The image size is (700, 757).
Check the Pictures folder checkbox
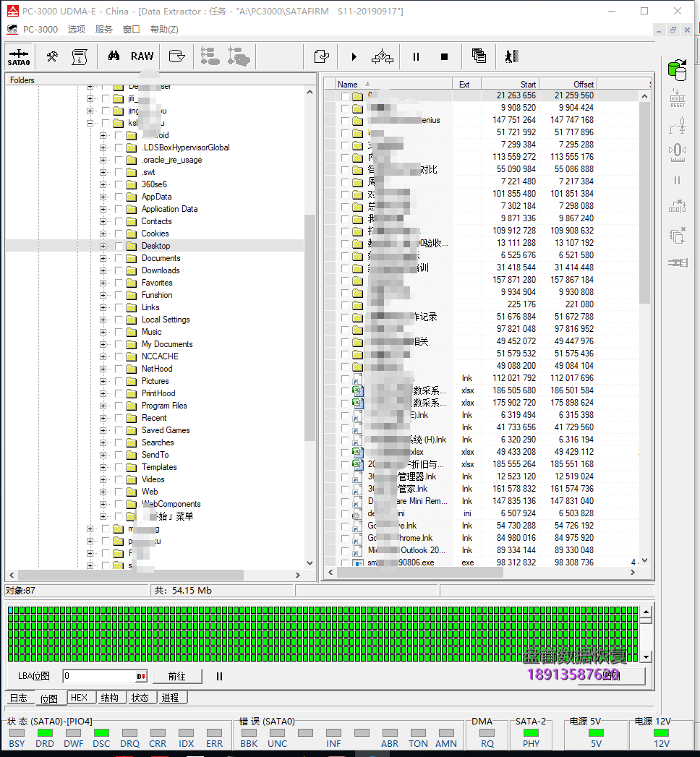point(119,381)
